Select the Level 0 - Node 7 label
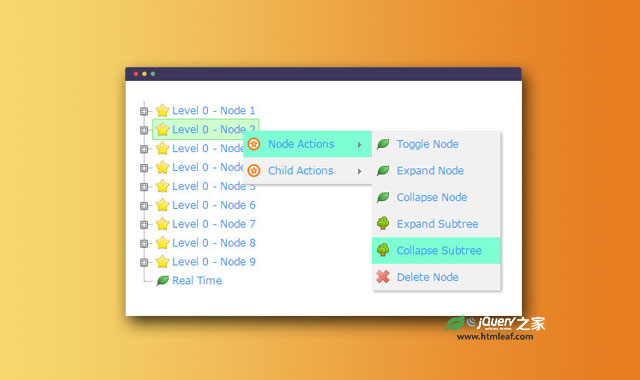The image size is (640, 380). [213, 224]
